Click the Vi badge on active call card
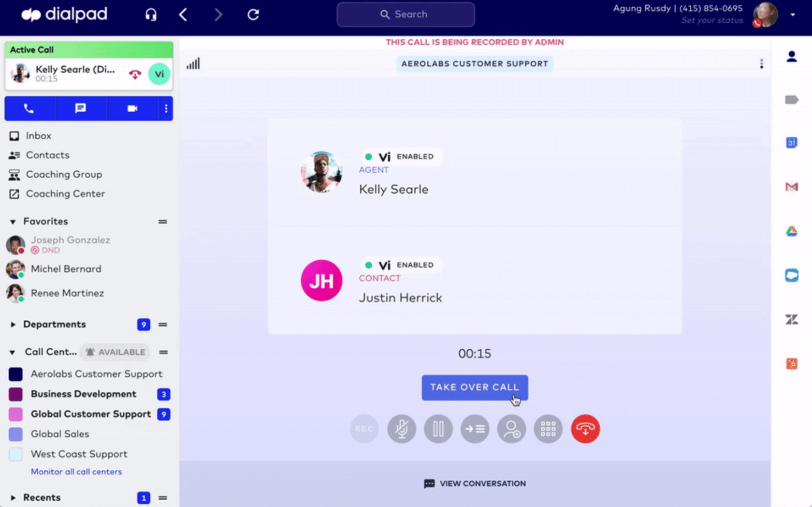This screenshot has width=812, height=507. 159,74
